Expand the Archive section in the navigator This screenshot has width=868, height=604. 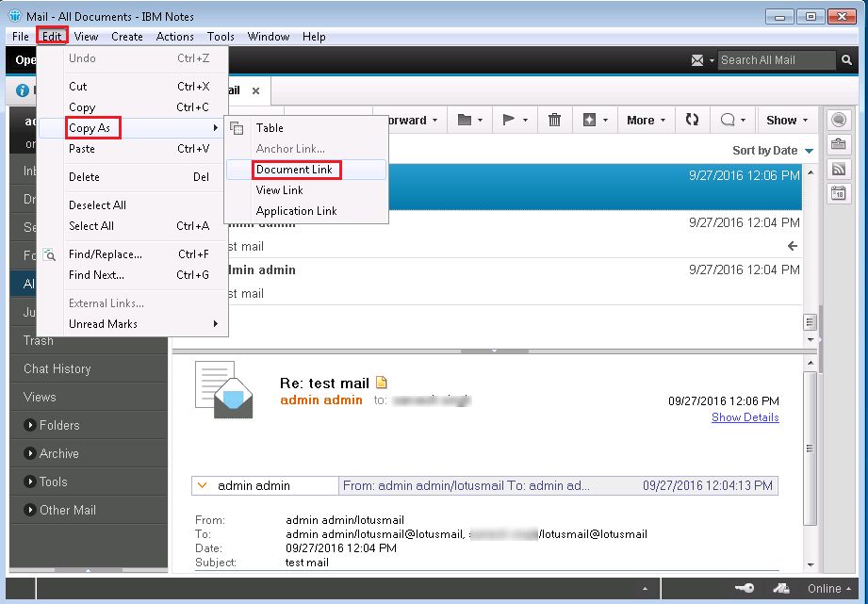point(30,453)
